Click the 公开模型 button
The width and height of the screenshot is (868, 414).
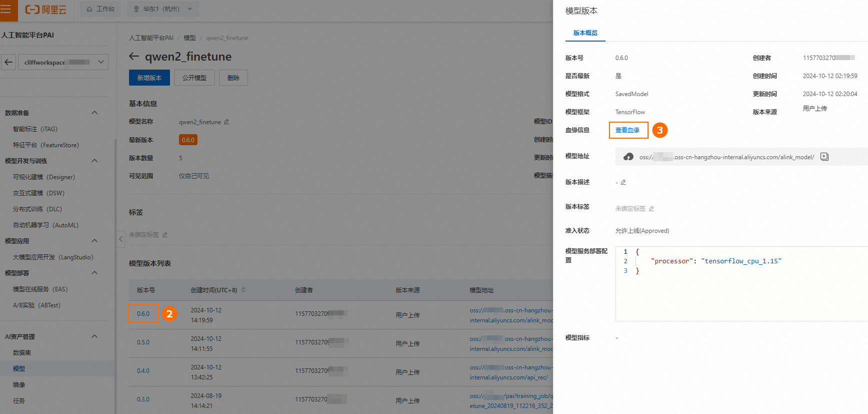[194, 78]
